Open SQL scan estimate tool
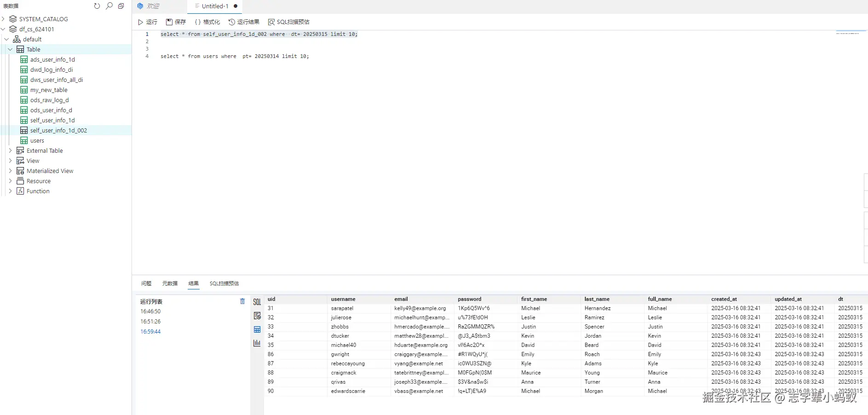Image resolution: width=868 pixels, height=415 pixels. 289,22
